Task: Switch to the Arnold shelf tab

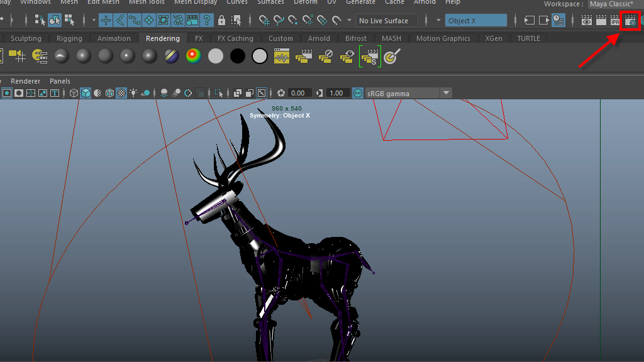Action: (x=319, y=38)
